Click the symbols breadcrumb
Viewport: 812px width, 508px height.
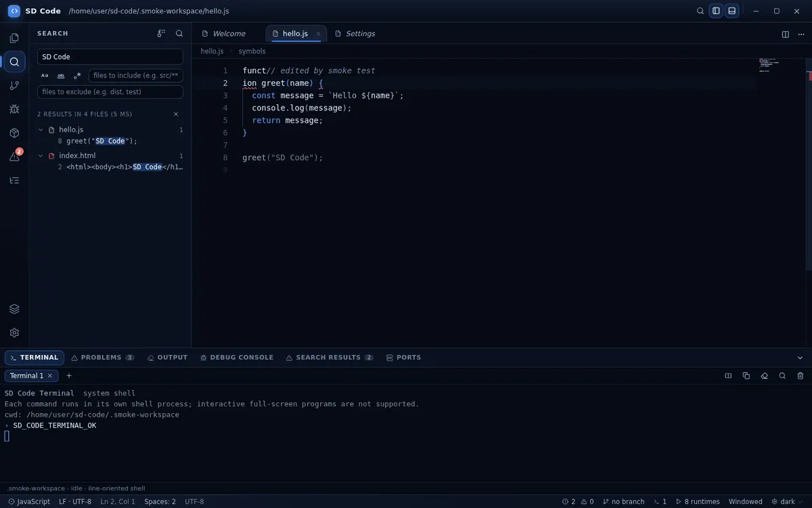coord(252,51)
